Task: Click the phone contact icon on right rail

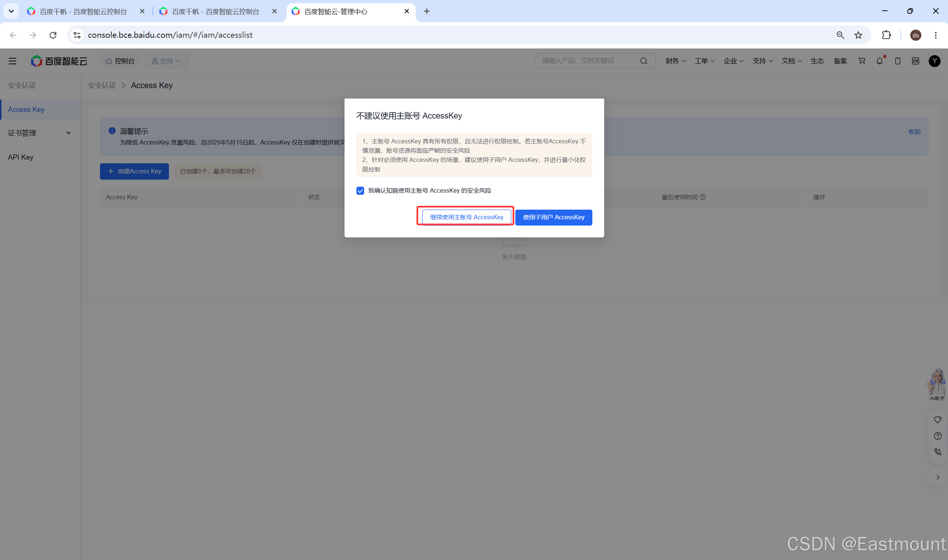Action: (937, 452)
